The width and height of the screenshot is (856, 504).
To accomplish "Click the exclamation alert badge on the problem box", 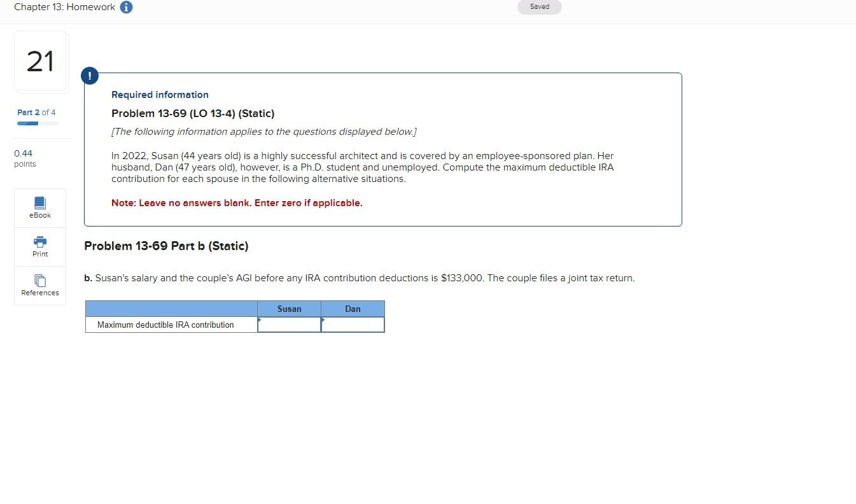I will (x=89, y=75).
